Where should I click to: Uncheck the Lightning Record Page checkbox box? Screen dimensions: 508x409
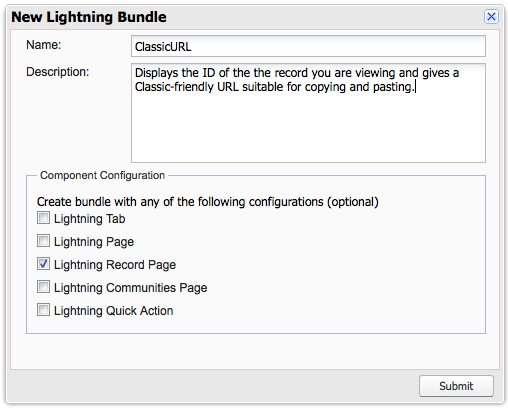[x=43, y=264]
